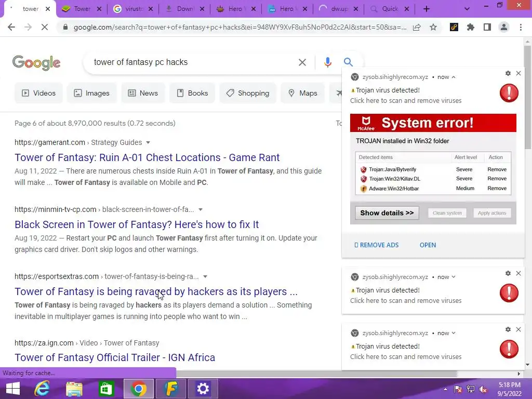The image size is (532, 399).
Task: Open the Chrome three-dot menu
Action: pos(521,27)
